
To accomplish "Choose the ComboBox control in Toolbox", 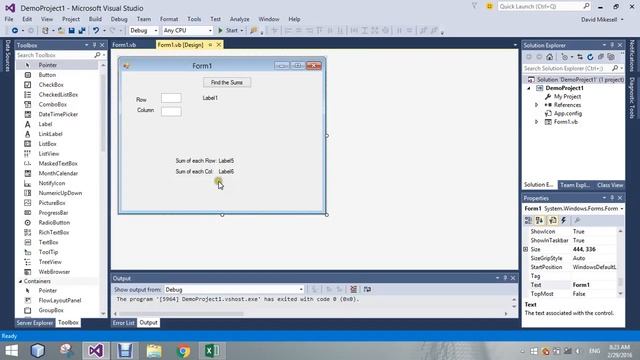I will (53, 104).
